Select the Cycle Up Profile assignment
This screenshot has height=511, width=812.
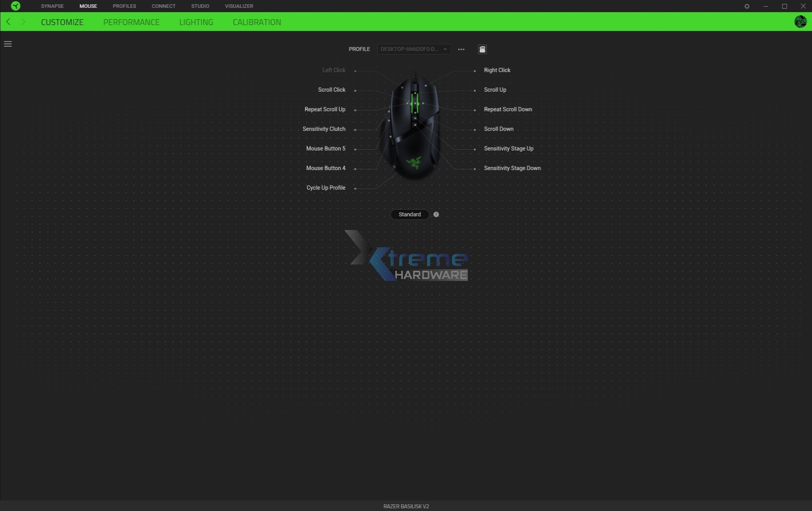(x=326, y=188)
